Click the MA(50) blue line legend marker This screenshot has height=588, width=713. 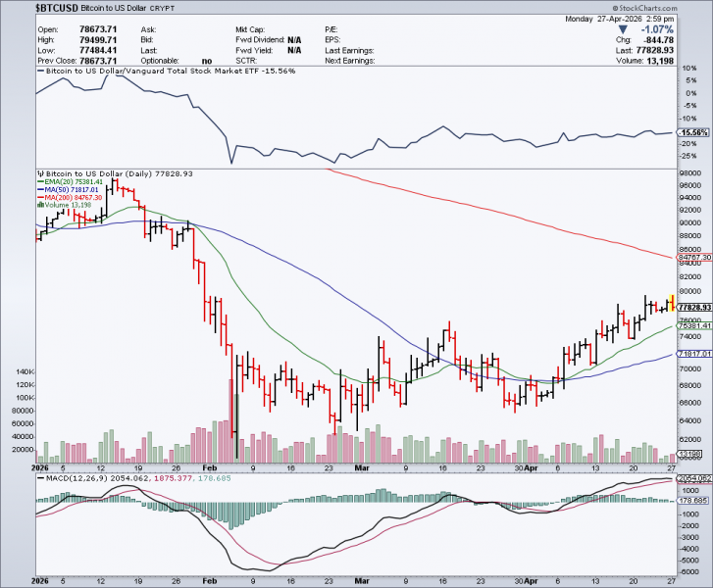pos(40,189)
